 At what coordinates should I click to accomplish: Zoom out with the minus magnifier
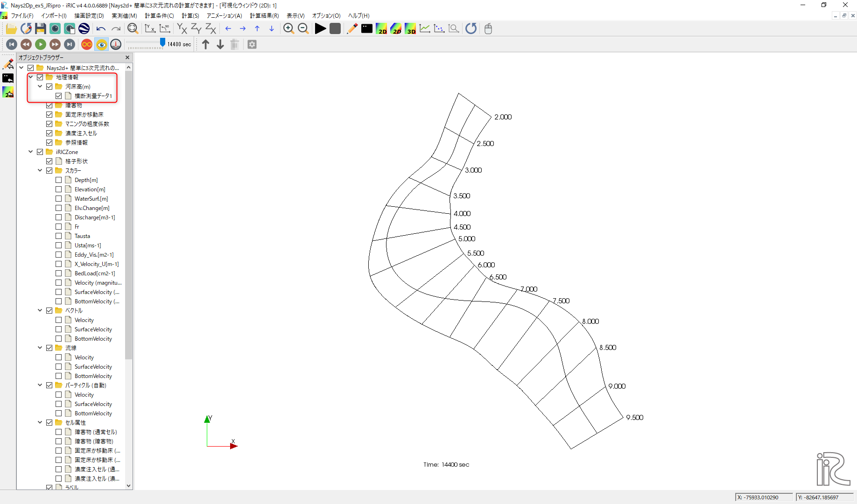click(303, 29)
